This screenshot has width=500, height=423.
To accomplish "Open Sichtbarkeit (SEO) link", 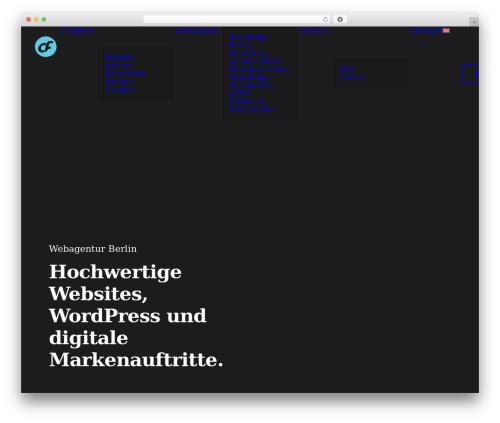I will tap(251, 89).
